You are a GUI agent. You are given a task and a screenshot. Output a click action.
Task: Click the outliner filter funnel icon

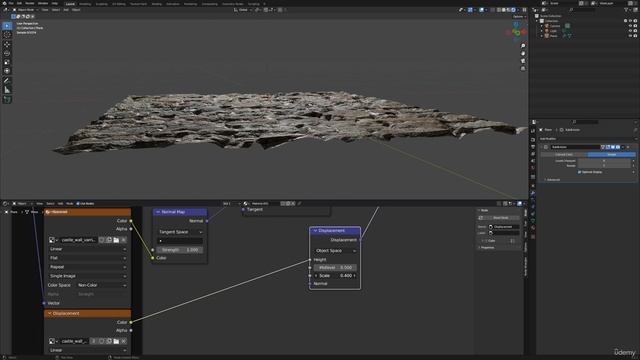pos(627,10)
